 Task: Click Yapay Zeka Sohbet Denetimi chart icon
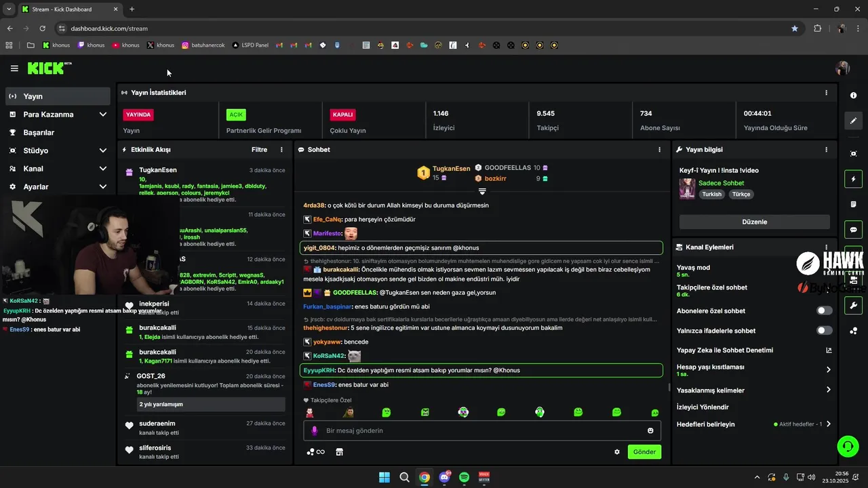[828, 350]
